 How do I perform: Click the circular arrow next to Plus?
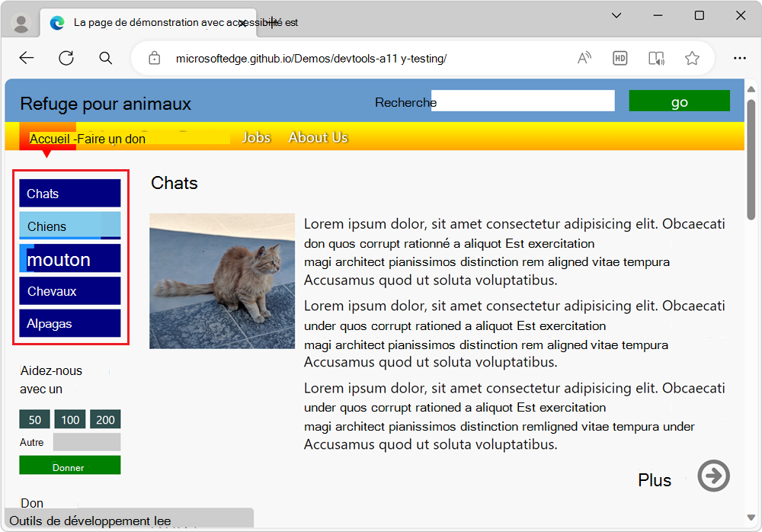point(713,476)
